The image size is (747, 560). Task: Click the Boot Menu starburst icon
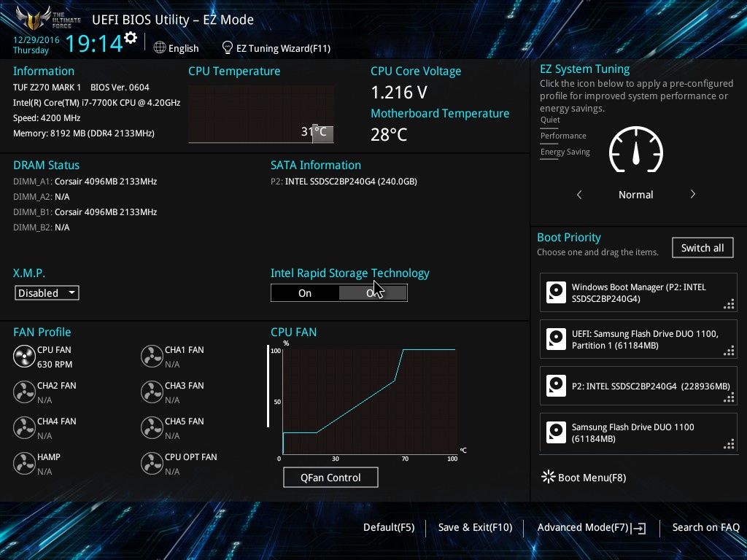click(549, 477)
